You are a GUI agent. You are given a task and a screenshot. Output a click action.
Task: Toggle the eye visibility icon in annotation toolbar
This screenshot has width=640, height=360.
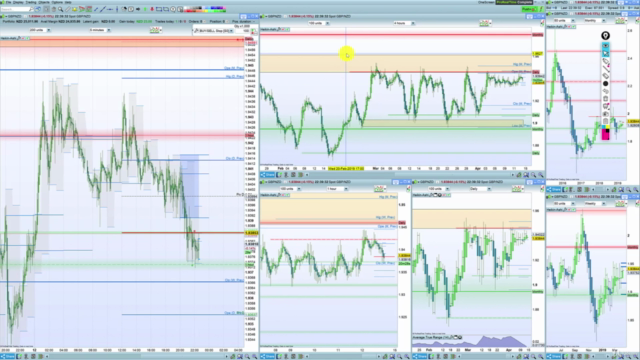[x=605, y=46]
